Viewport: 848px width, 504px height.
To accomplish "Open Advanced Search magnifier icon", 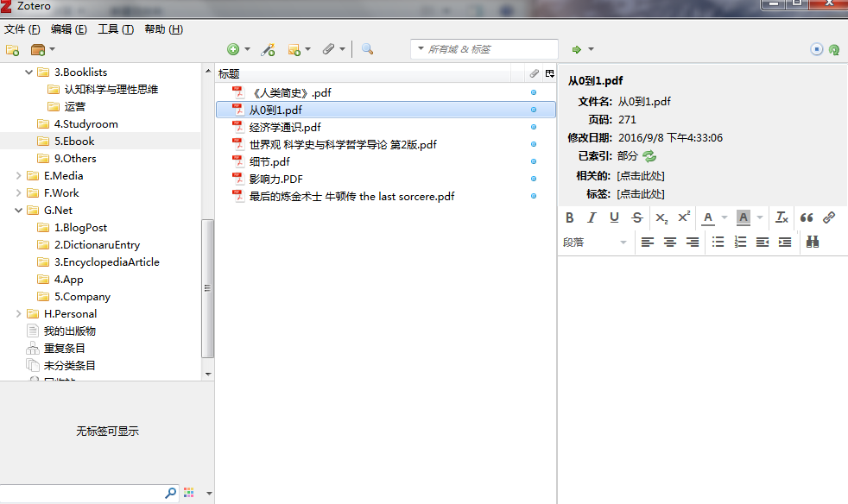I will [367, 49].
